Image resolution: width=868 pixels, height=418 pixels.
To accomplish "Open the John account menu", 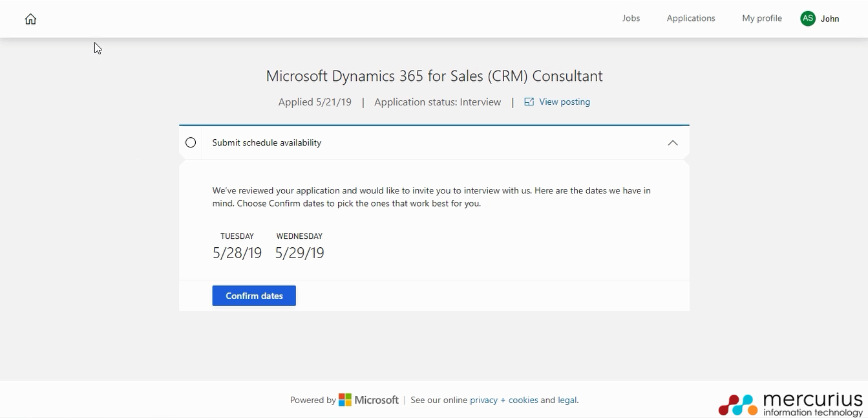I will point(830,19).
